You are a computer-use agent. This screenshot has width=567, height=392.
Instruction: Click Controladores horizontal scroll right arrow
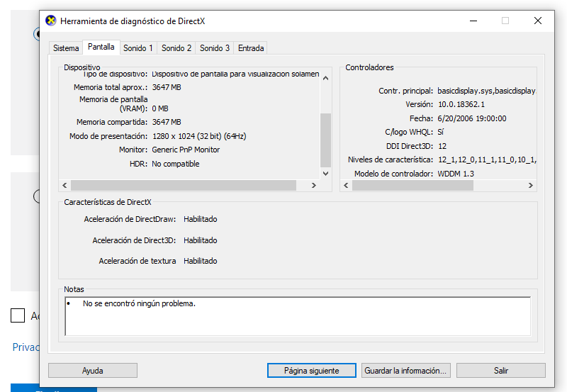tap(530, 185)
